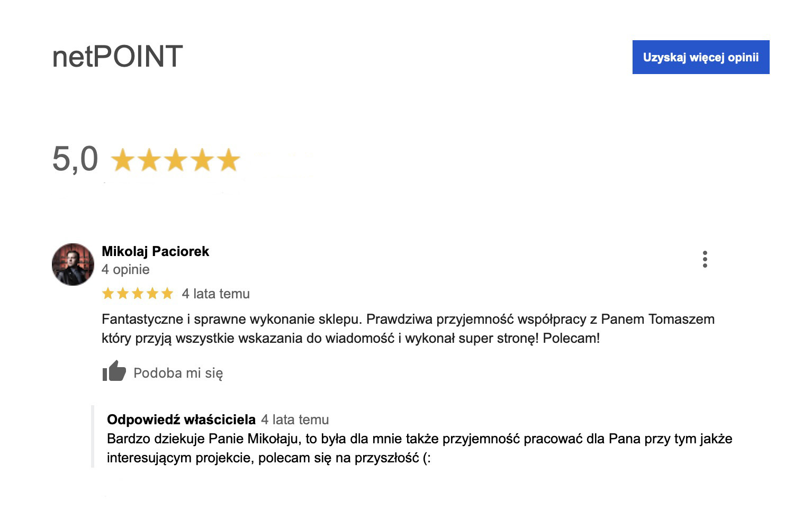Screen dimensions: 812x529
Task: Click the owner reply's 4 lata temu timestamp
Action: (x=295, y=419)
